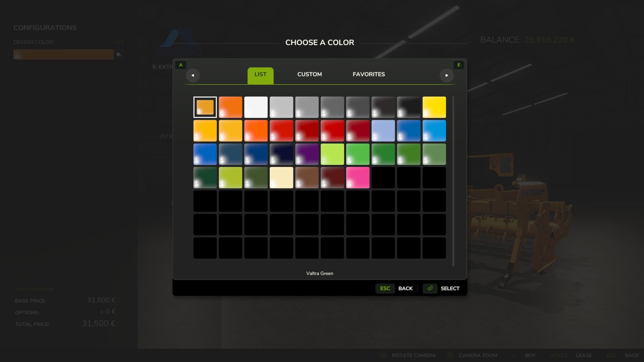Click the BACK button in dialog
644x362 pixels.
[405, 288]
